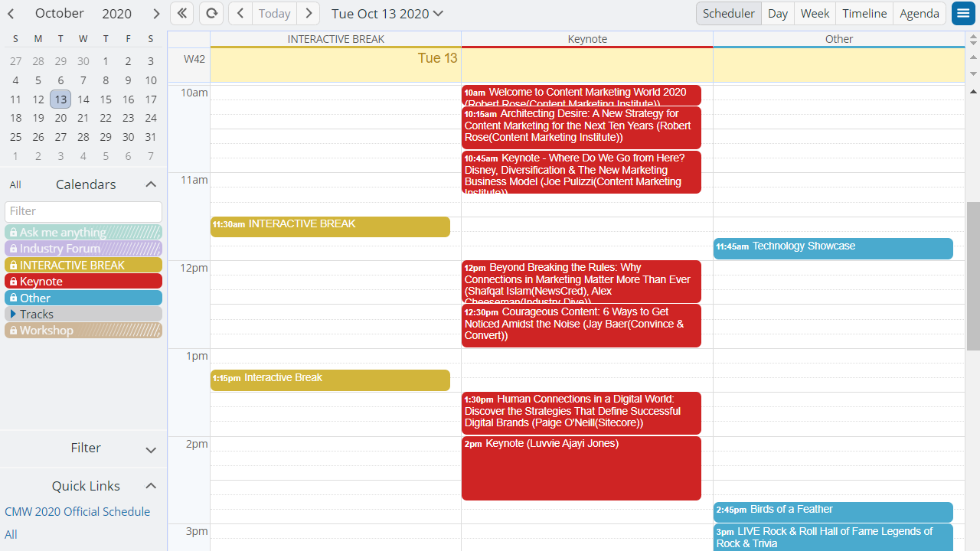Click the lock icon on the Workshop calendar
The width and height of the screenshot is (980, 551).
pos(15,330)
